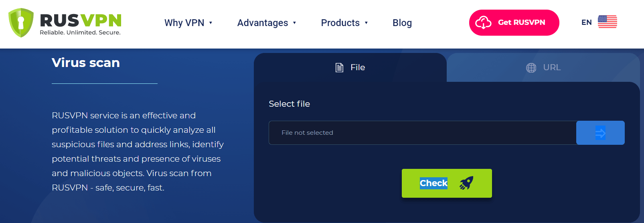The image size is (644, 223).
Task: Open the EN language selector
Action: pyautogui.click(x=599, y=22)
